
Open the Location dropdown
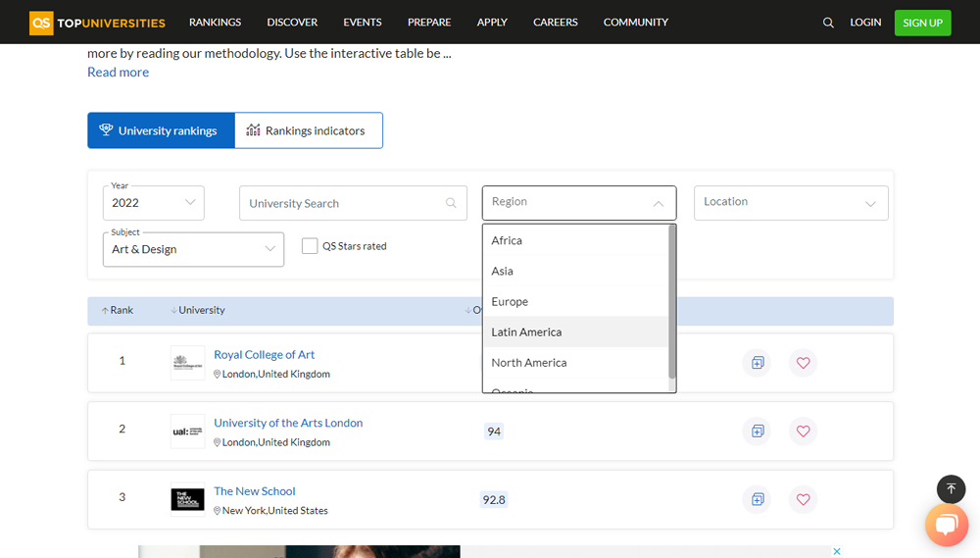click(791, 203)
